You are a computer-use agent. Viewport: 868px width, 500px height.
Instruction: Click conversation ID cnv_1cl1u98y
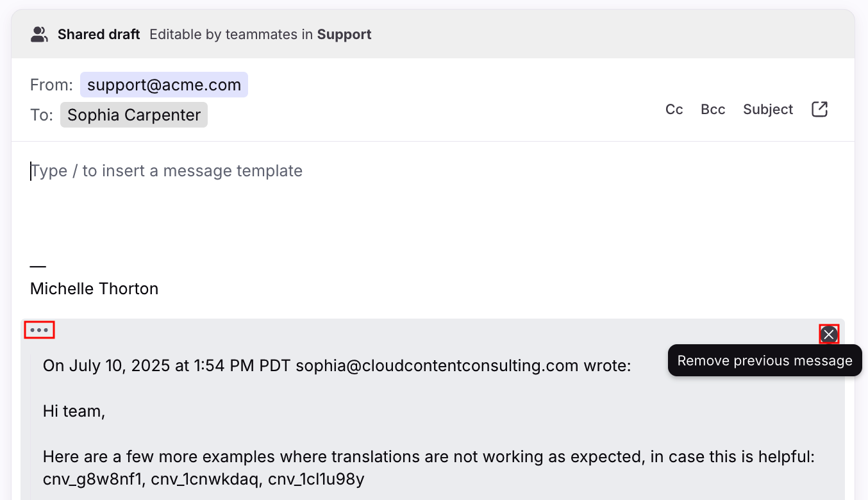tap(316, 479)
